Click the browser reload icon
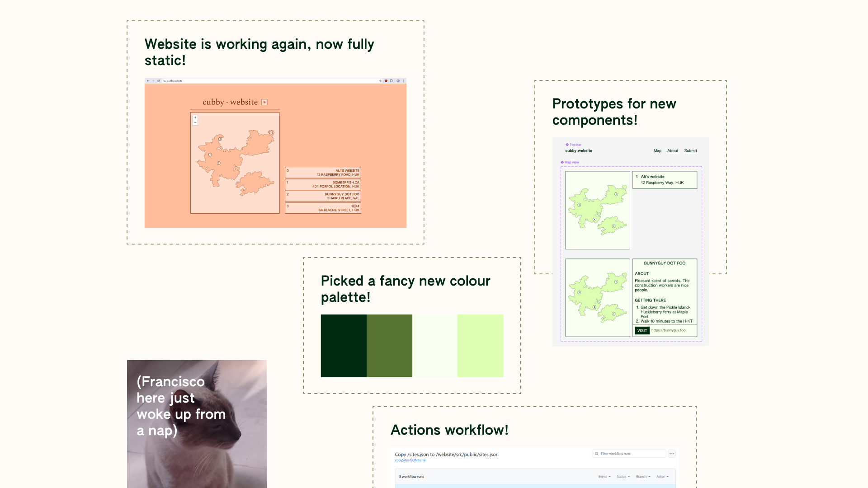The image size is (868, 488). (158, 81)
